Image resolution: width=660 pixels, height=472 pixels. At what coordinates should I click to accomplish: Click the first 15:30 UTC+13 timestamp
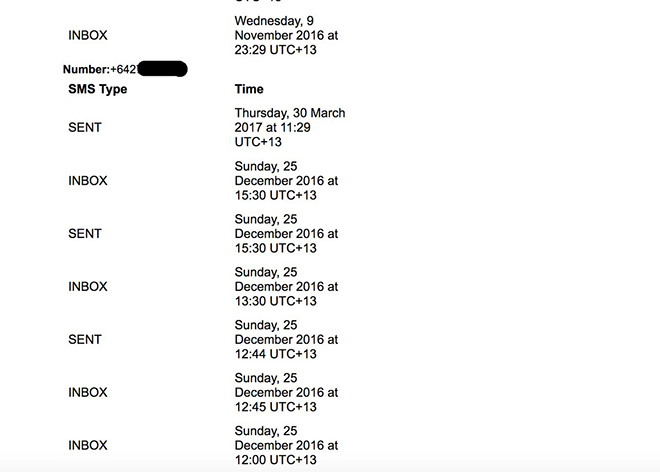[x=286, y=181]
